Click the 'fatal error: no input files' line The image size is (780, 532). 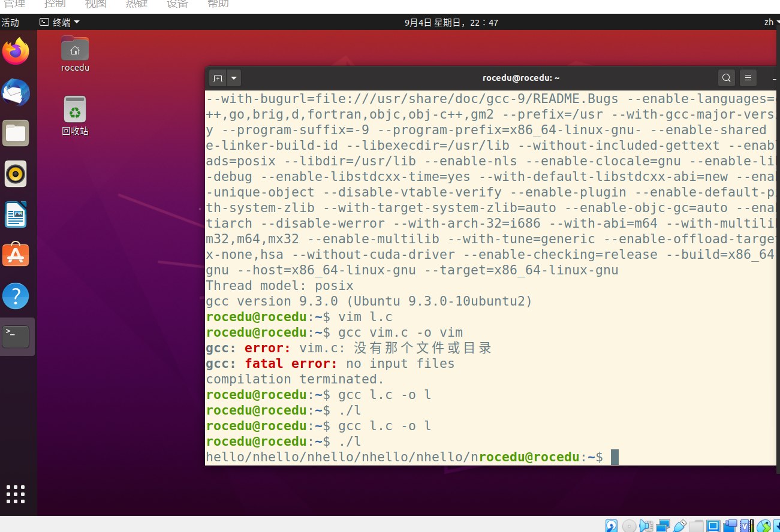(x=330, y=364)
